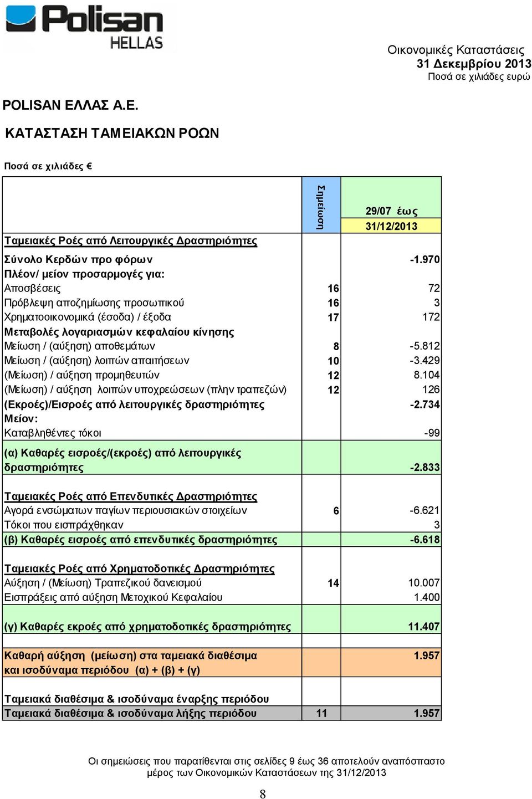Click the Polisan Hellas logo

pyautogui.click(x=84, y=28)
